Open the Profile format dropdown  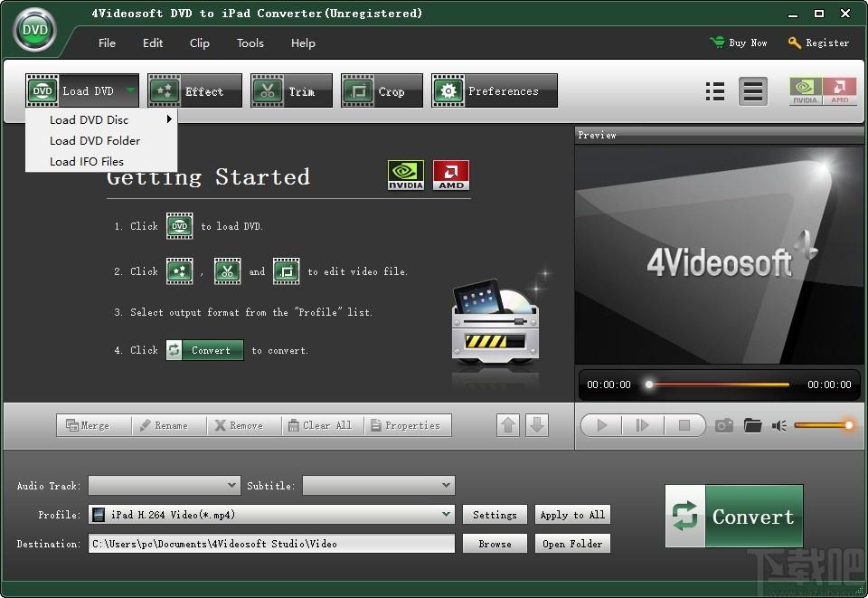pos(271,515)
